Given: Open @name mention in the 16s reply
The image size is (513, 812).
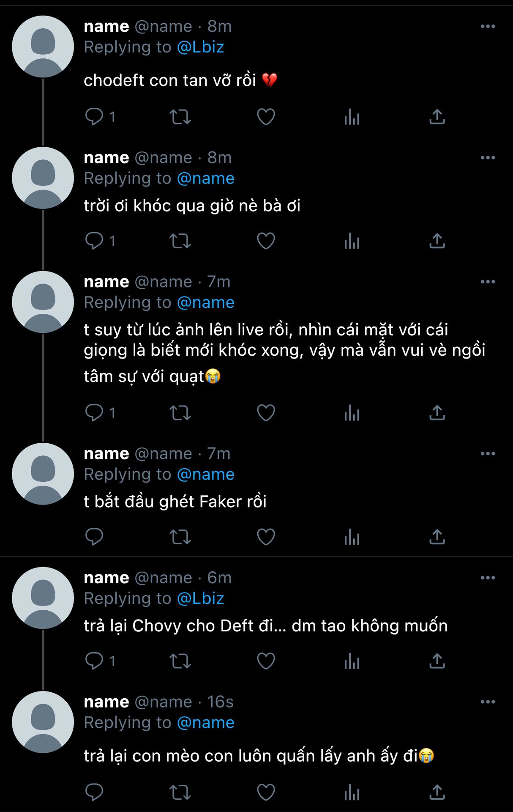Looking at the screenshot, I should [205, 723].
